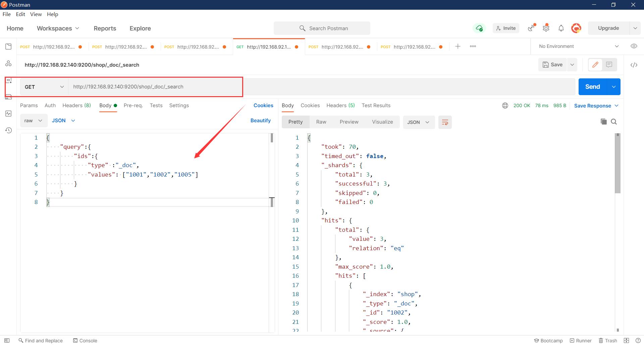
Task: Toggle two-pane view icon
Action: [x=627, y=340]
